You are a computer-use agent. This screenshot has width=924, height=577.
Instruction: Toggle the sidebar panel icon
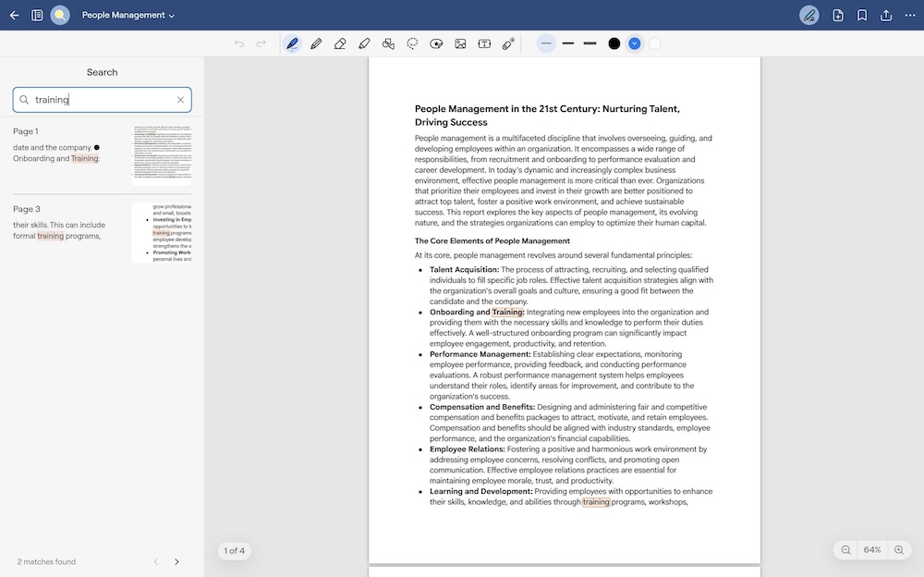(37, 15)
